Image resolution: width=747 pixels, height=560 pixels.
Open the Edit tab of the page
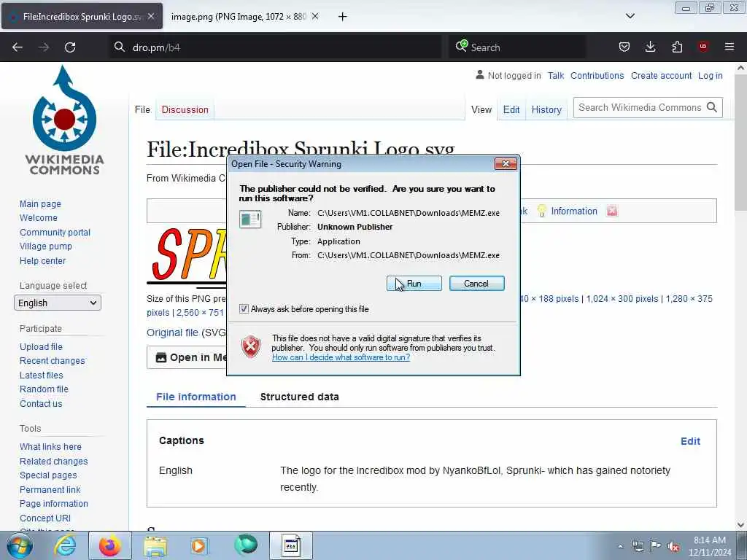pos(511,109)
